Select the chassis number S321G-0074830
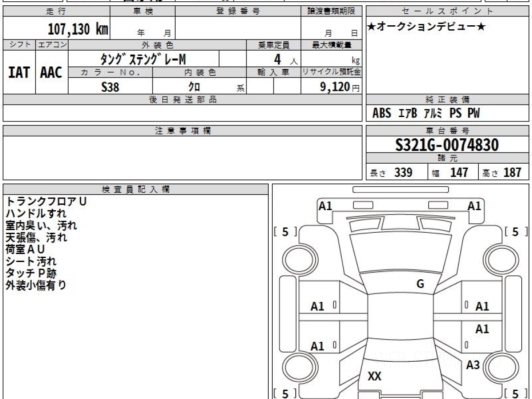Image resolution: width=532 pixels, height=399 pixels. pyautogui.click(x=447, y=145)
